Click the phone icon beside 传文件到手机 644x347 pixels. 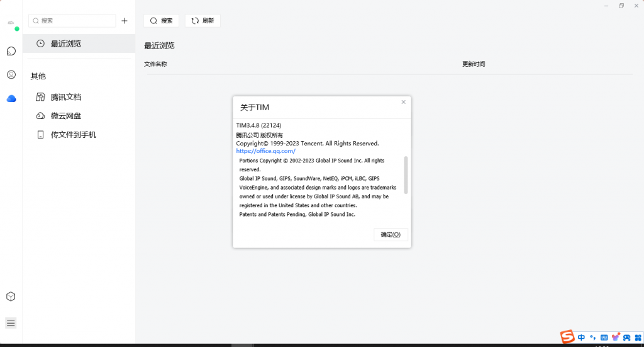click(x=40, y=135)
